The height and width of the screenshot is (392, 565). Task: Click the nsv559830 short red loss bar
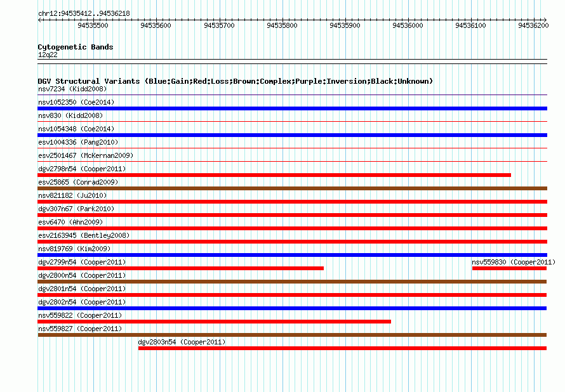pyautogui.click(x=510, y=268)
